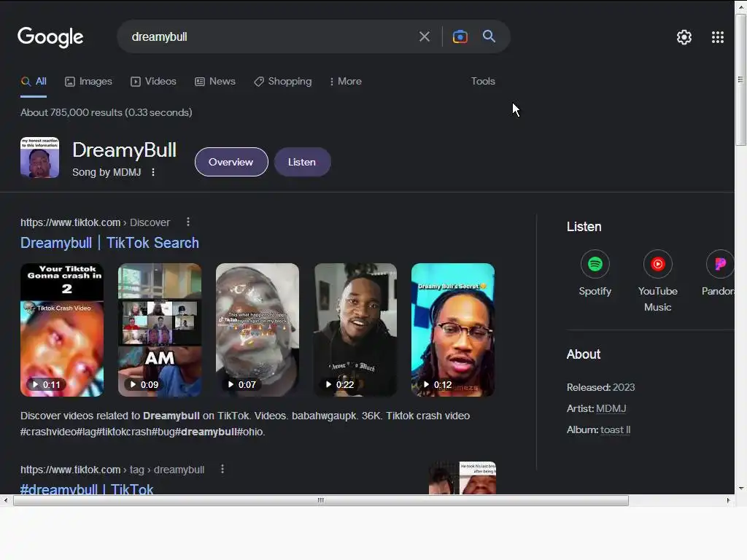Open the Tools options

point(483,82)
